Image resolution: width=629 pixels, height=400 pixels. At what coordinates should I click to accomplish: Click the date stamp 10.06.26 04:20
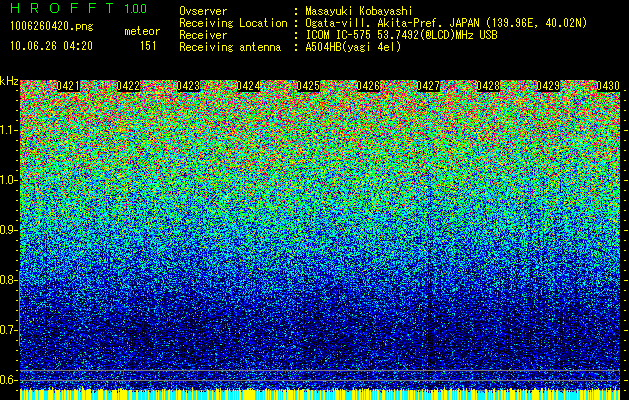click(51, 46)
